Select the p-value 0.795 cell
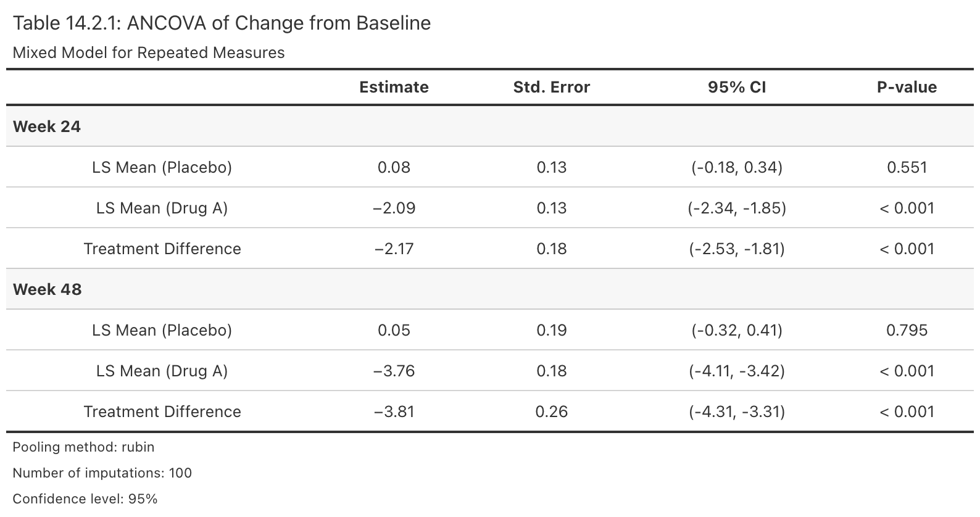 click(907, 330)
